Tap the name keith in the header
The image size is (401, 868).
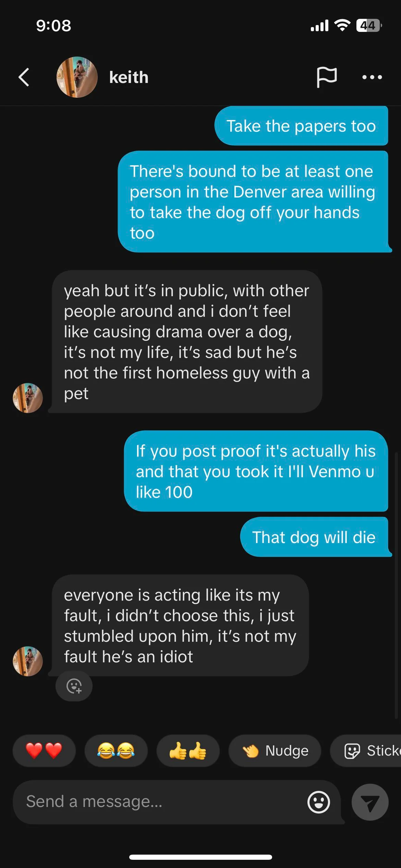(129, 77)
